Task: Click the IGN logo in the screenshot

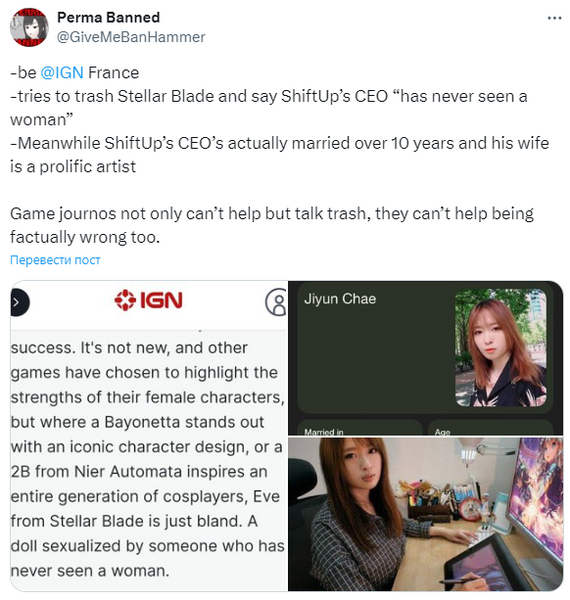Action: (x=148, y=300)
